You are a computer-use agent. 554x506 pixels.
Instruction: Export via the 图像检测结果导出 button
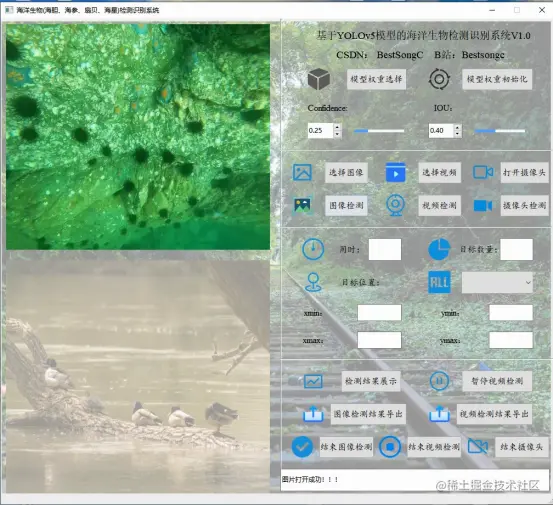(x=368, y=414)
